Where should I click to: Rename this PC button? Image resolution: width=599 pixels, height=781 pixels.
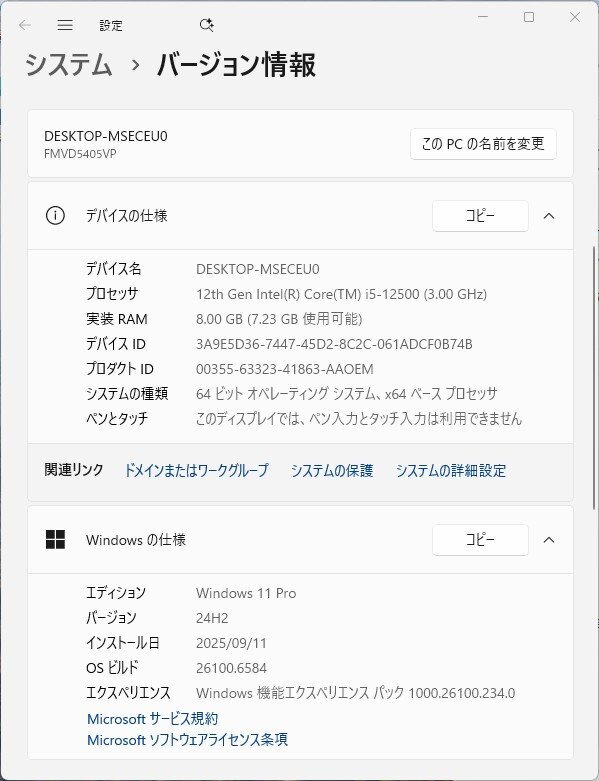(x=483, y=144)
